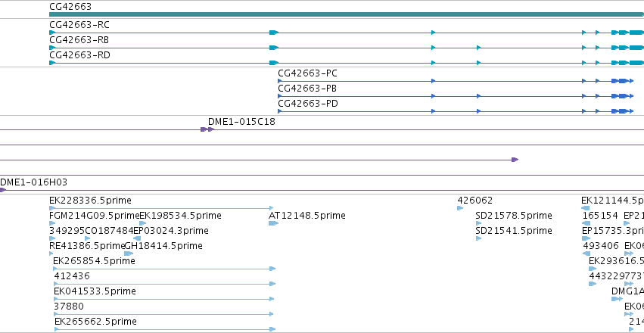Click the CG42663-PD start arrow

coord(280,111)
